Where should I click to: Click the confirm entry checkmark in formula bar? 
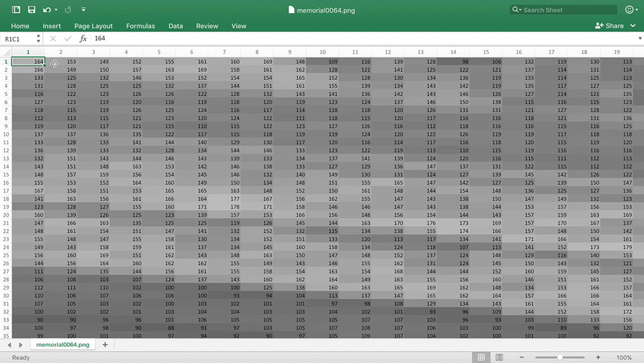click(x=68, y=39)
